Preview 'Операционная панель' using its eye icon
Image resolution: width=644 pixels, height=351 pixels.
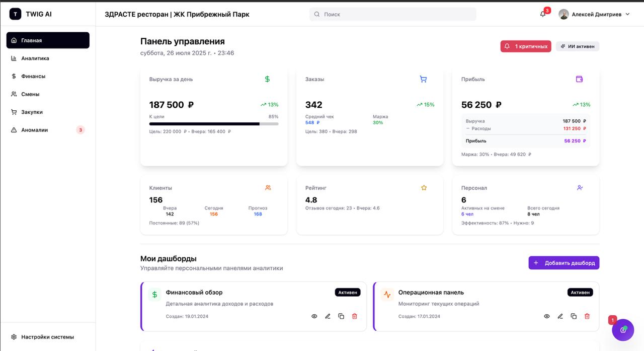pos(546,316)
